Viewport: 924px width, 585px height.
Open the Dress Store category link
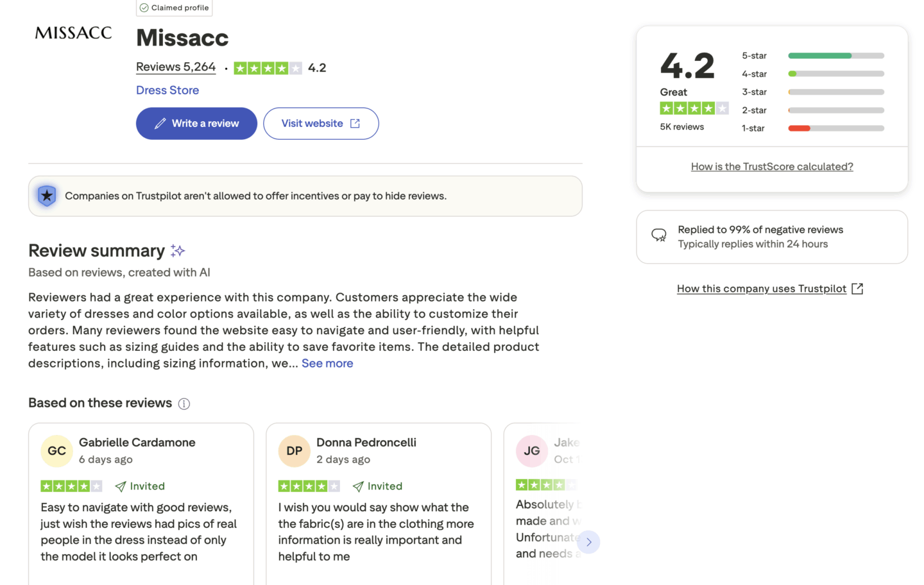pos(167,90)
